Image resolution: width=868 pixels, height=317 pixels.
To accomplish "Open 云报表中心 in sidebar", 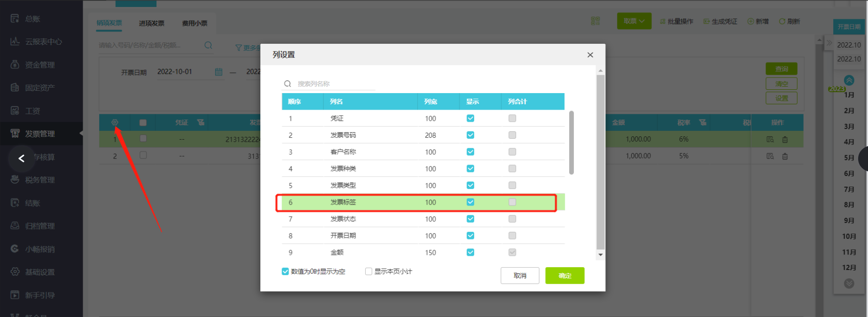I will (37, 42).
